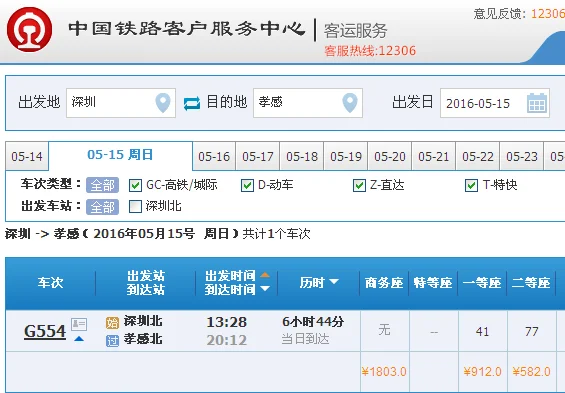Click the 6小时44分 duration text

click(313, 322)
